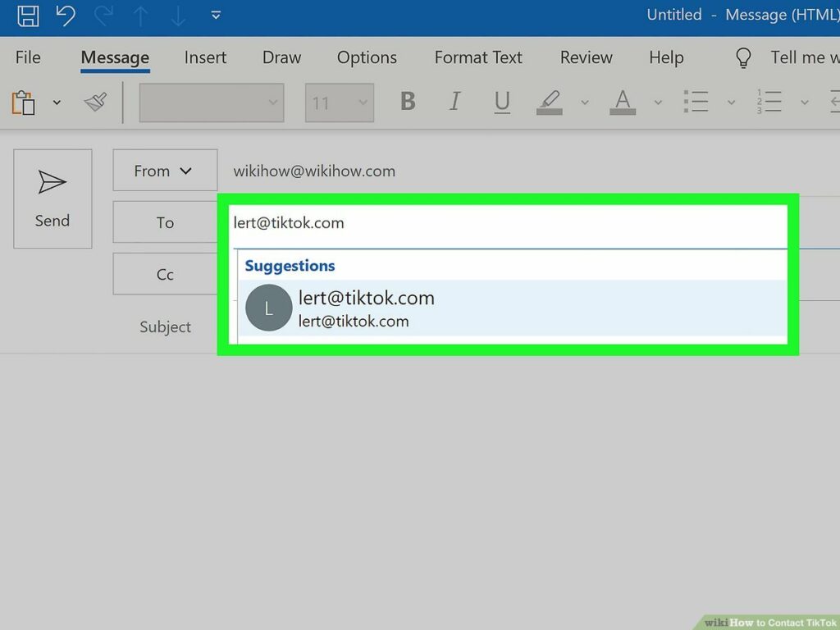Viewport: 840px width, 630px height.
Task: Click the Undo arrow icon
Action: click(66, 16)
